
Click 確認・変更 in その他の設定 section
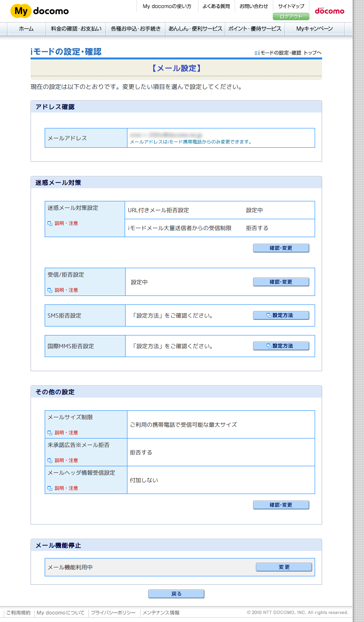281,505
